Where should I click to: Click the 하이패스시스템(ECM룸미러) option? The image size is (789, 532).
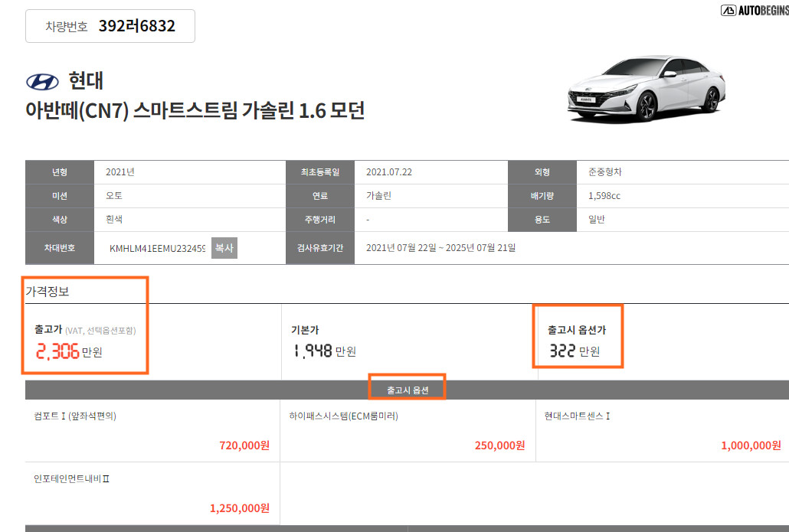[x=344, y=416]
